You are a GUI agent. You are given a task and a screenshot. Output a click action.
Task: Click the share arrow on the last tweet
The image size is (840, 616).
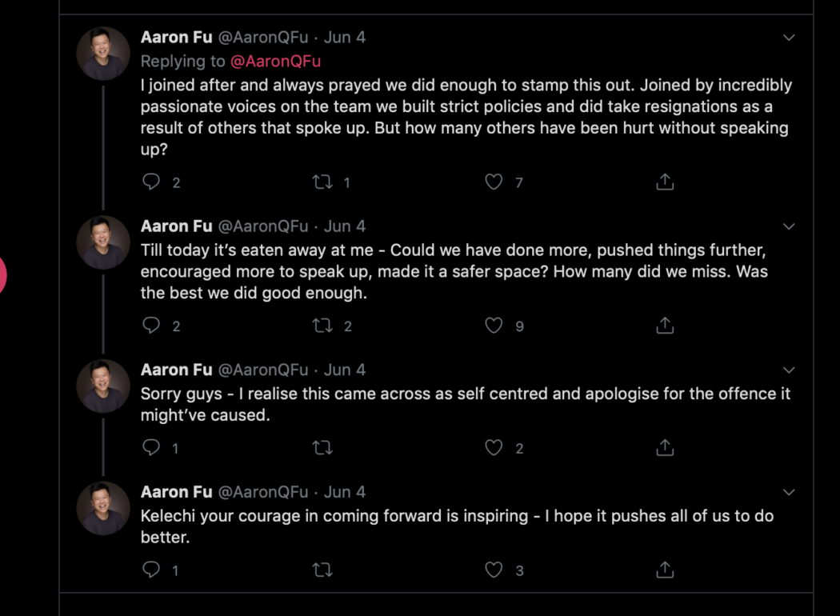tap(664, 570)
